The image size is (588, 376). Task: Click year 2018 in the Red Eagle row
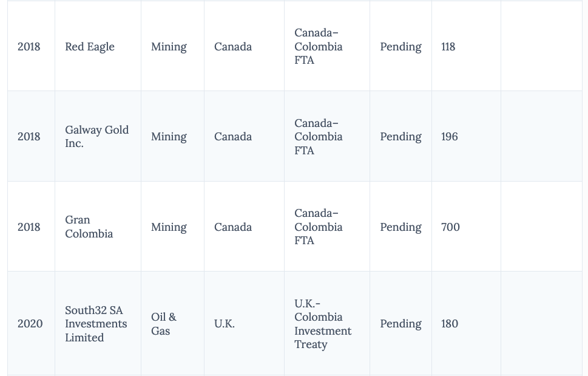pos(29,47)
